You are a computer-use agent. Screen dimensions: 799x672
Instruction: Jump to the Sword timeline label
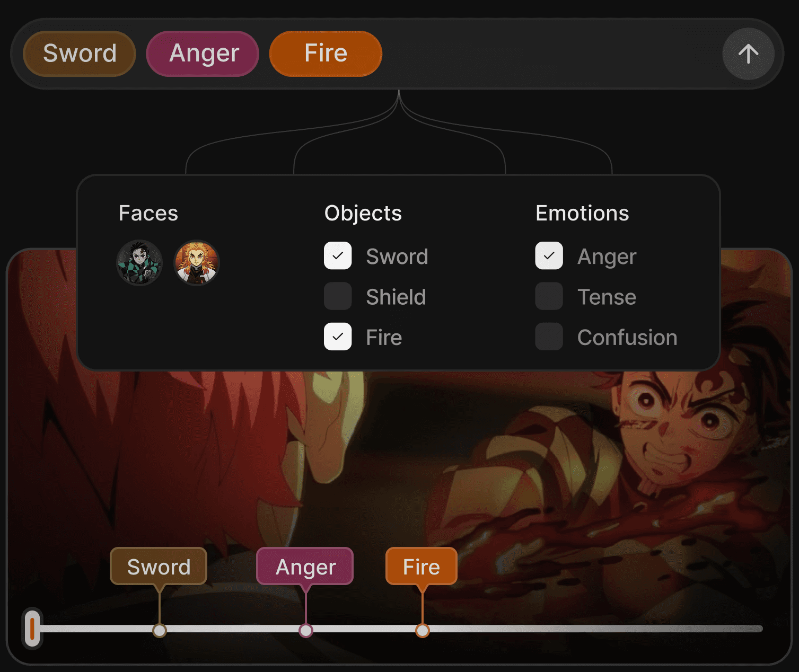point(159,567)
